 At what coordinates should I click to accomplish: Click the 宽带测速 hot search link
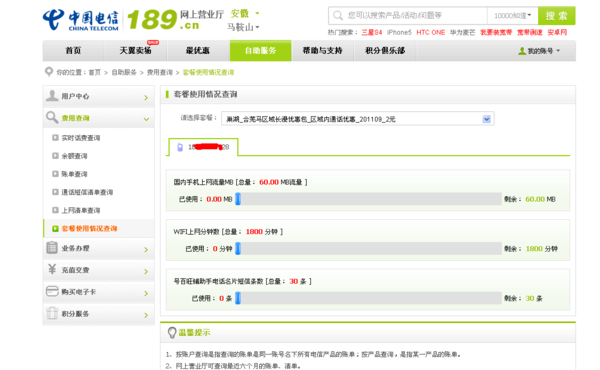[530, 33]
